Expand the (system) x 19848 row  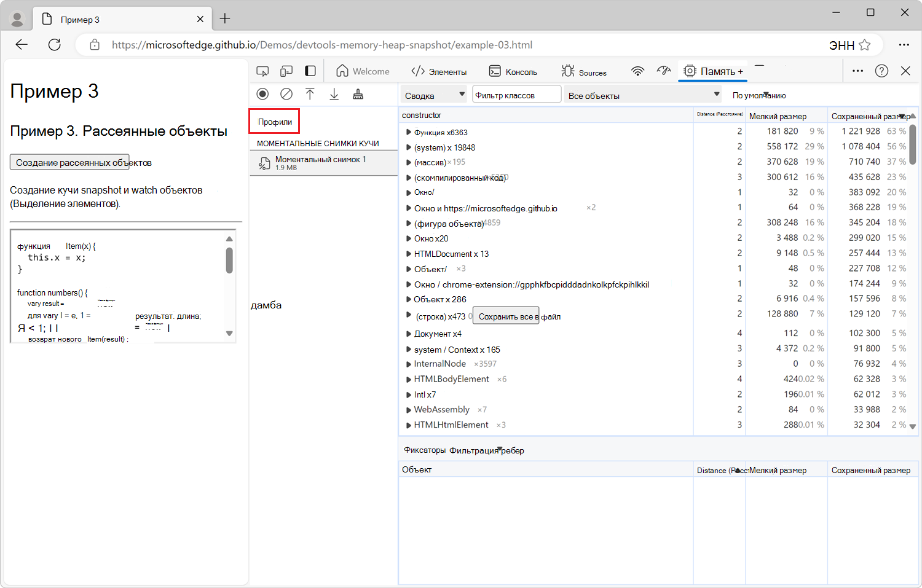coord(409,147)
